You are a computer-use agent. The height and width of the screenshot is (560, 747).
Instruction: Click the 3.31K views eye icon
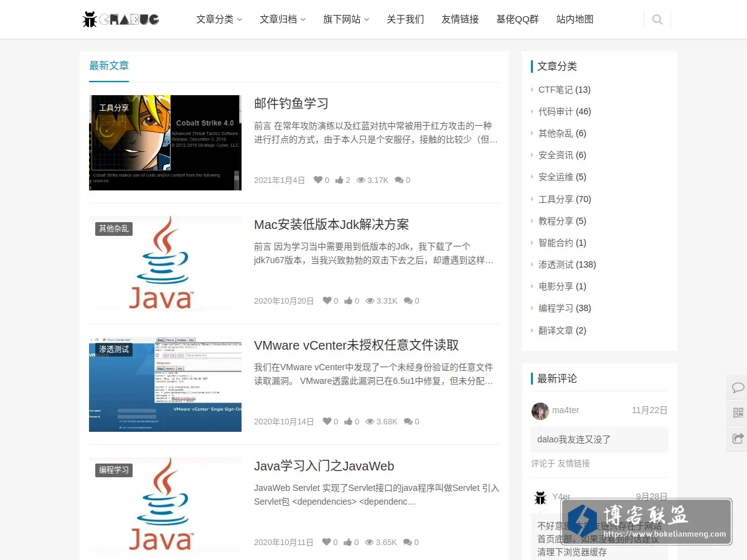point(370,301)
